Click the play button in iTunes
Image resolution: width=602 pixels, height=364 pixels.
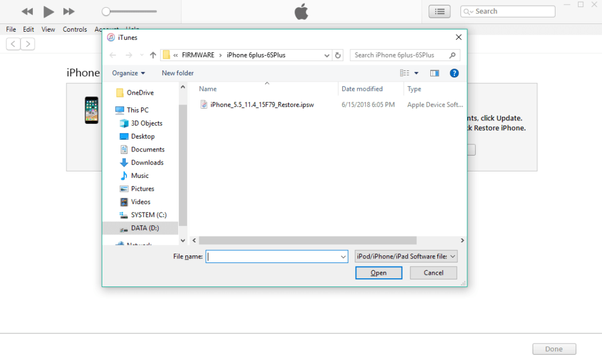click(48, 12)
